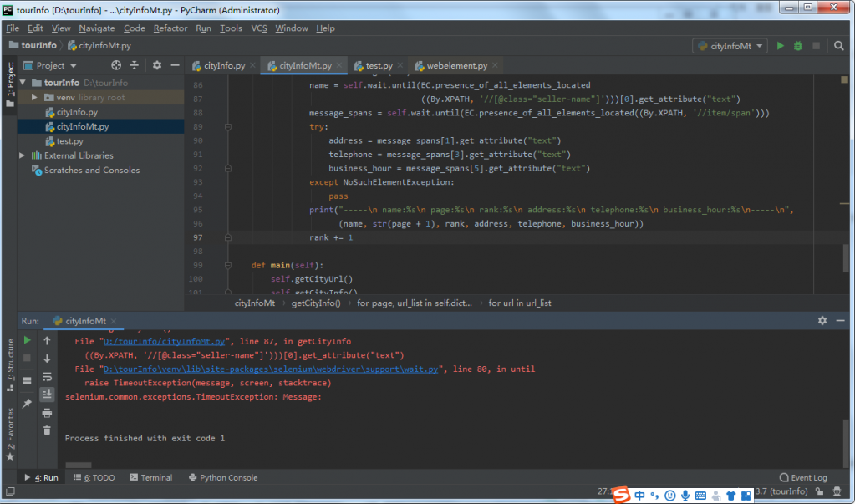This screenshot has height=504, width=855.
Task: Toggle scroll to end in Run console
Action: [x=47, y=395]
